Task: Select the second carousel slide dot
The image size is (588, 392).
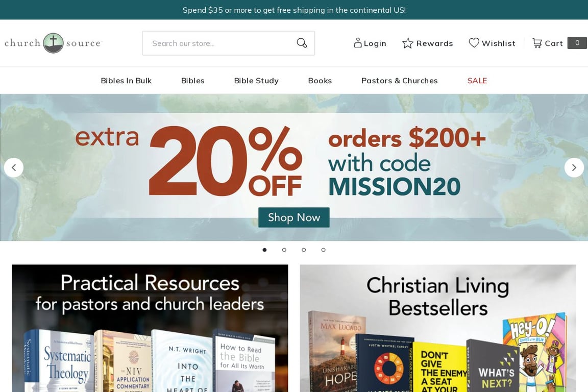Action: click(284, 250)
